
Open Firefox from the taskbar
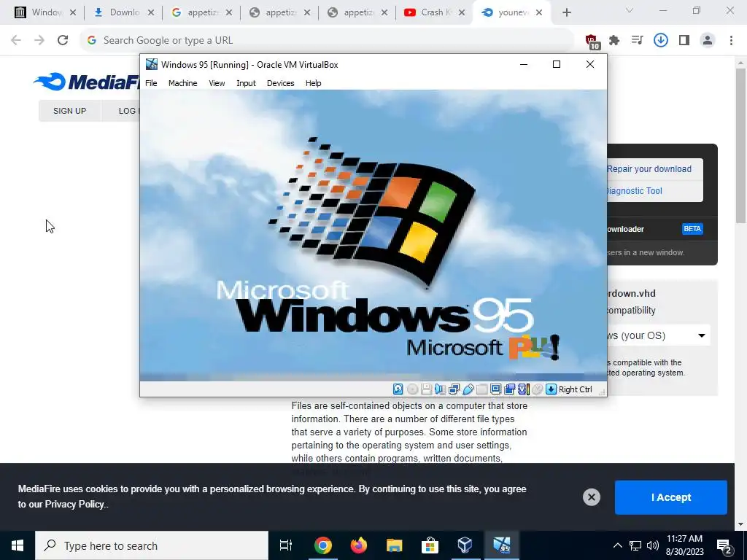tap(358, 545)
